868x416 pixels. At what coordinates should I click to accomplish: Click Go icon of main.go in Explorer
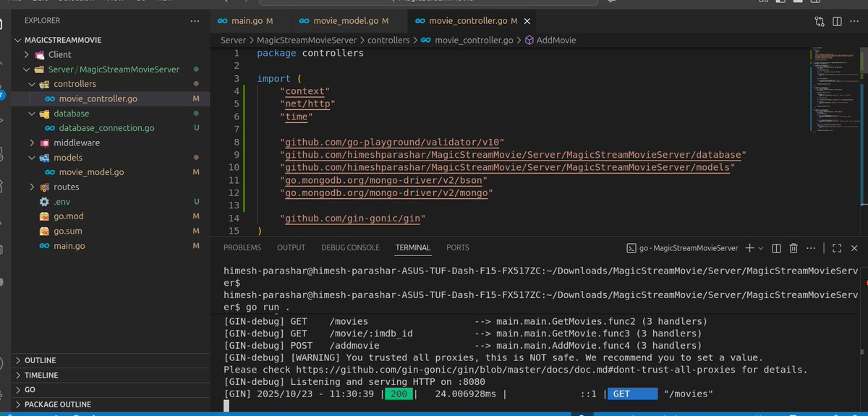[44, 246]
